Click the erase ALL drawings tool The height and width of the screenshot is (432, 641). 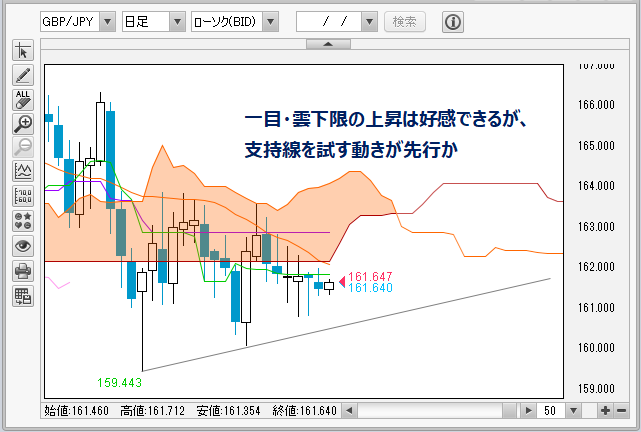click(x=23, y=100)
